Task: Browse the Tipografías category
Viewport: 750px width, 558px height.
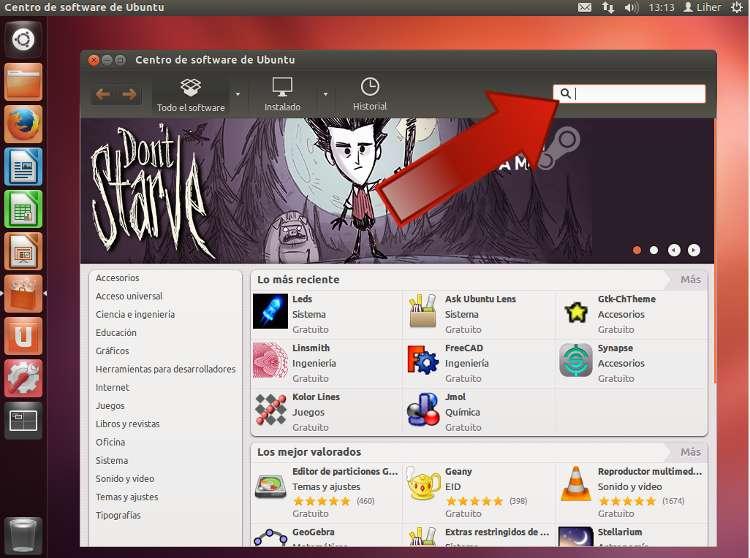Action: [118, 515]
